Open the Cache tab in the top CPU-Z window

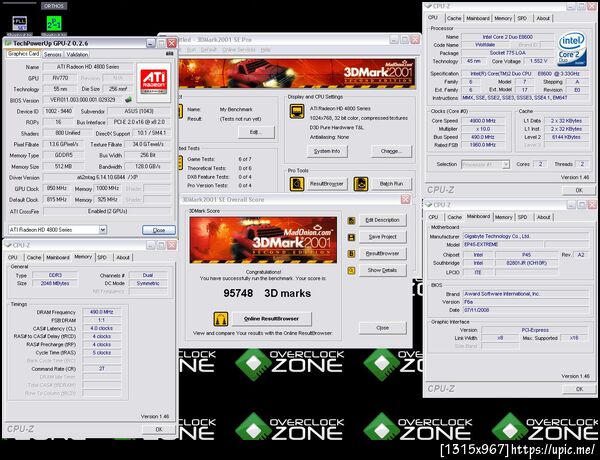coord(454,18)
